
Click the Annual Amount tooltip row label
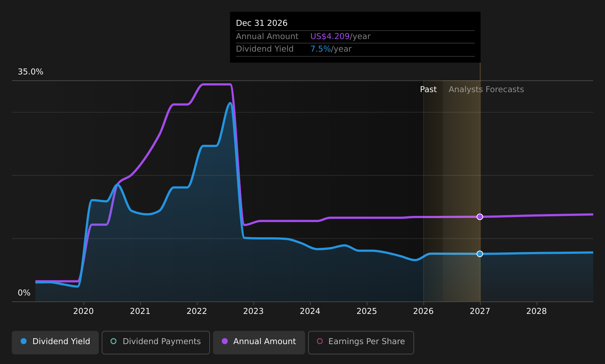[267, 36]
